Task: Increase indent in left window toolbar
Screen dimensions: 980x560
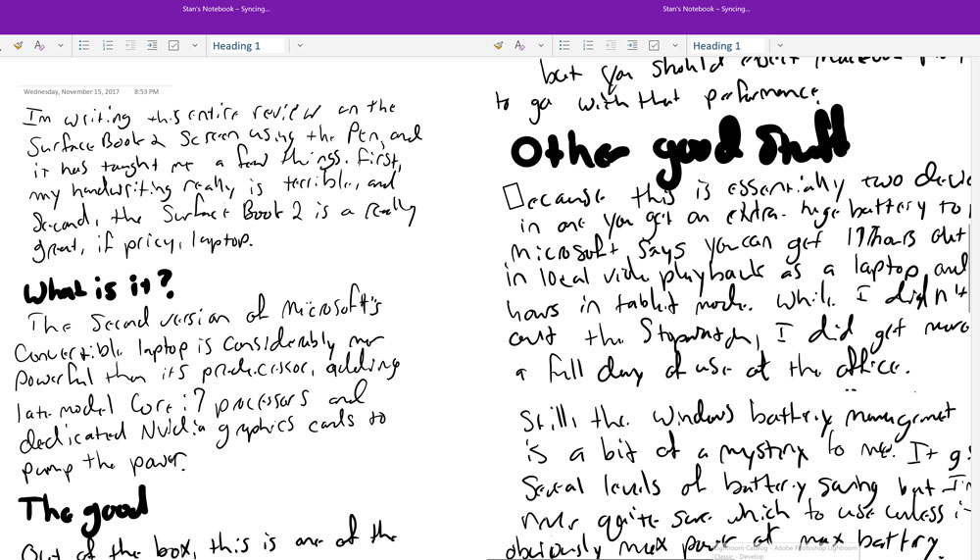Action: pos(152,45)
